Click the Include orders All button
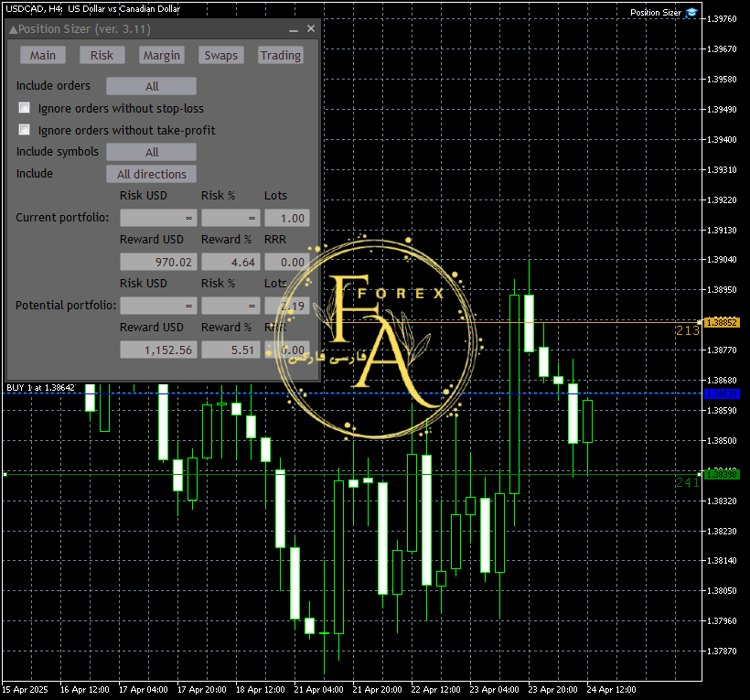The height and width of the screenshot is (700, 750). [x=151, y=86]
